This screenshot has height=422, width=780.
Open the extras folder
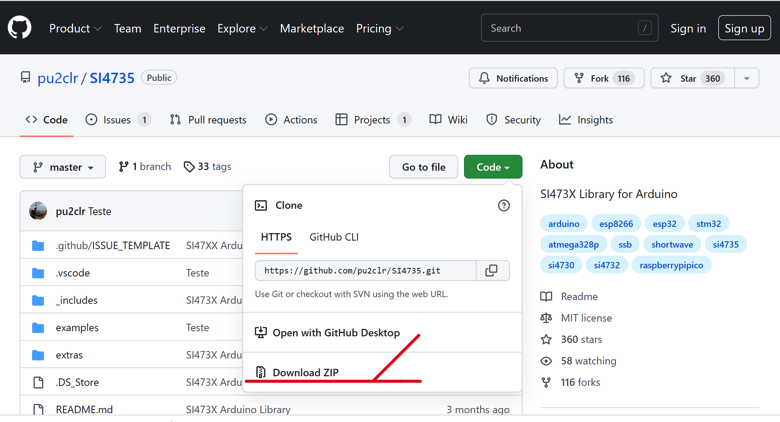click(x=69, y=355)
